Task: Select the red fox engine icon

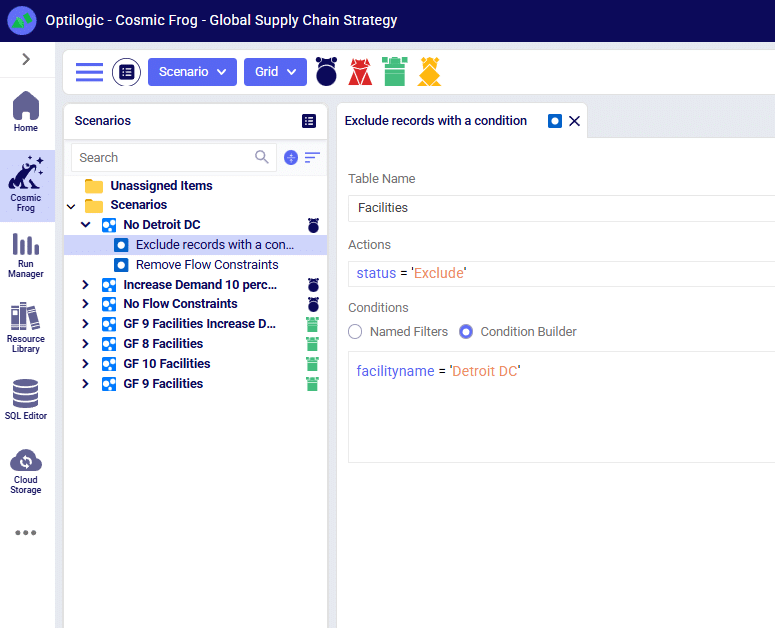Action: click(x=360, y=72)
